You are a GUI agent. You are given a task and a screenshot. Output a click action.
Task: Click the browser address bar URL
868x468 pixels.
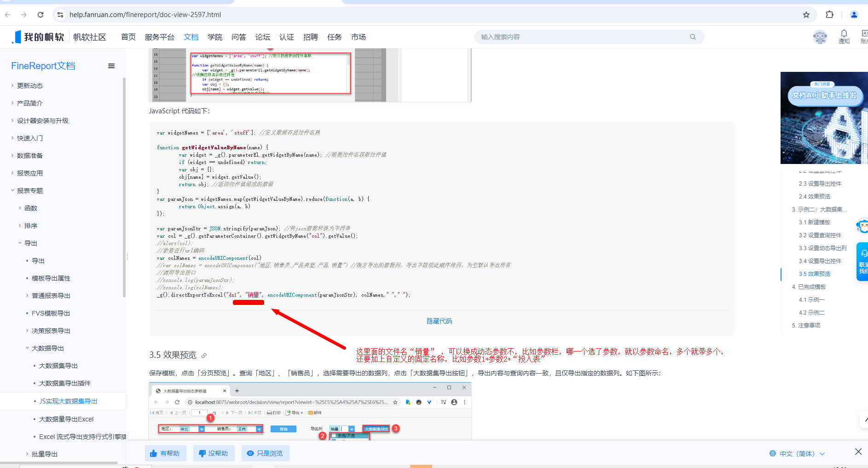coord(145,15)
